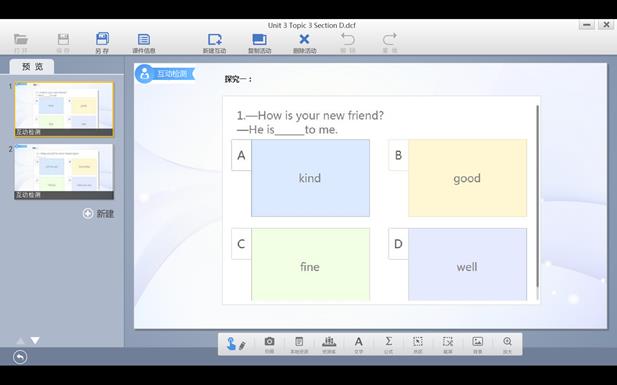Viewport: 617px width, 385px height.
Task: Choose answer D 'well'
Action: pyautogui.click(x=467, y=265)
